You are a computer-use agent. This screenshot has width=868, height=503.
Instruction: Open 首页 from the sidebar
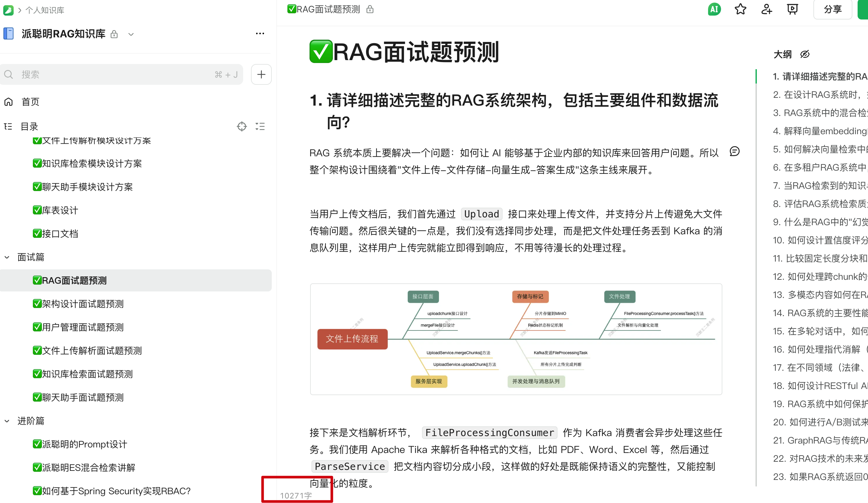point(30,101)
